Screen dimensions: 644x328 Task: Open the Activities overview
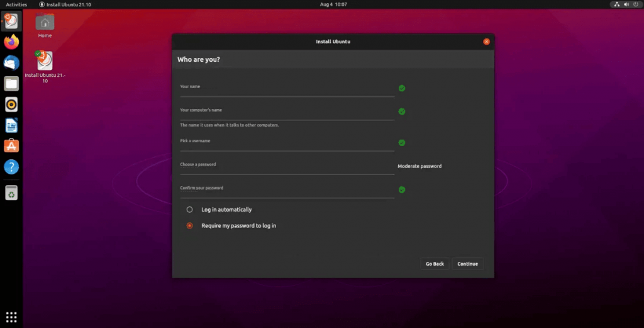tap(16, 4)
